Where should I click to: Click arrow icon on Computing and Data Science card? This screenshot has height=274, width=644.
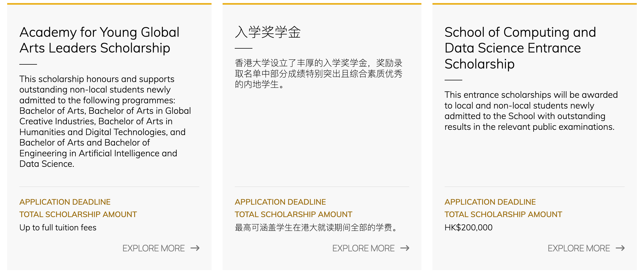click(x=620, y=248)
